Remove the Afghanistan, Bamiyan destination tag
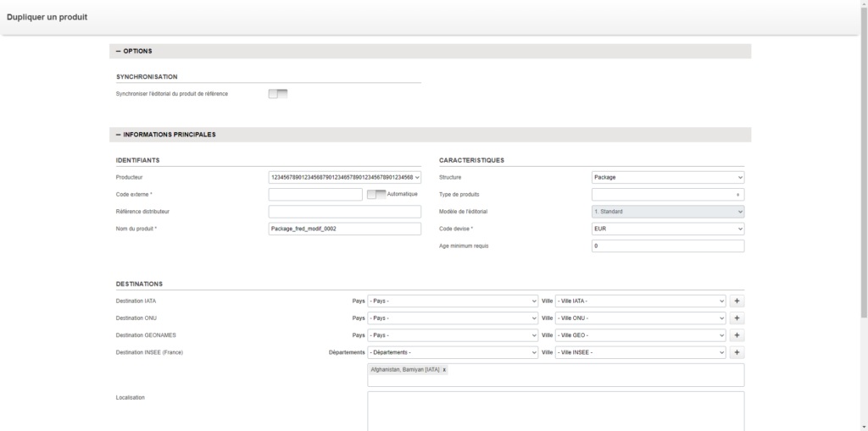This screenshot has width=868, height=431. pyautogui.click(x=444, y=370)
